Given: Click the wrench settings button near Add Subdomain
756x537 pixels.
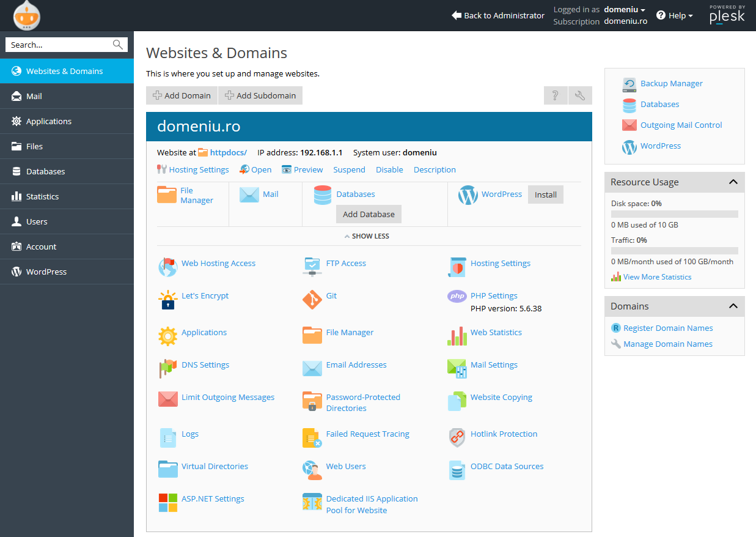Looking at the screenshot, I should click(x=580, y=95).
